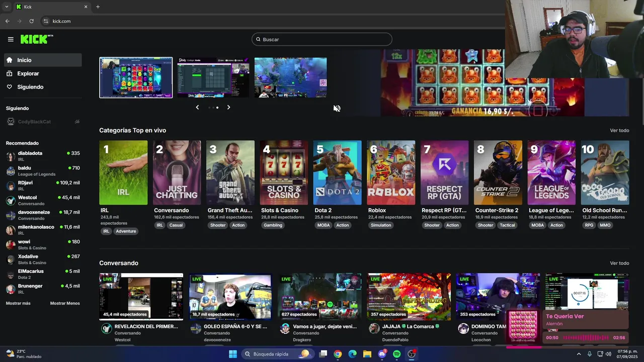Viewport: 644px width, 362px height.
Task: Open a new browser tab
Action: click(x=98, y=7)
